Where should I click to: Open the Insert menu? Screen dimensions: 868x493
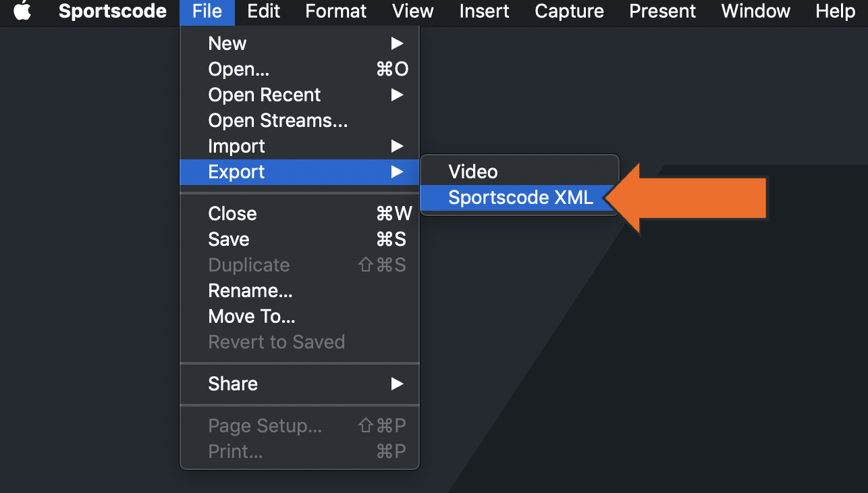point(484,11)
